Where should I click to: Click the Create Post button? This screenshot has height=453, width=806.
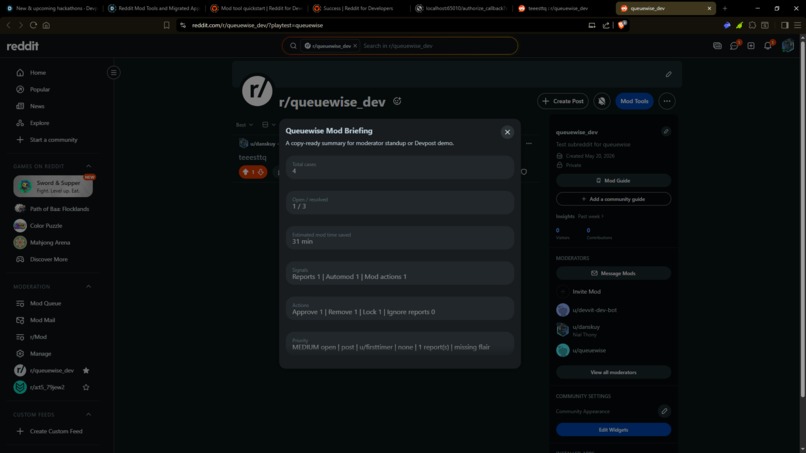coord(563,101)
